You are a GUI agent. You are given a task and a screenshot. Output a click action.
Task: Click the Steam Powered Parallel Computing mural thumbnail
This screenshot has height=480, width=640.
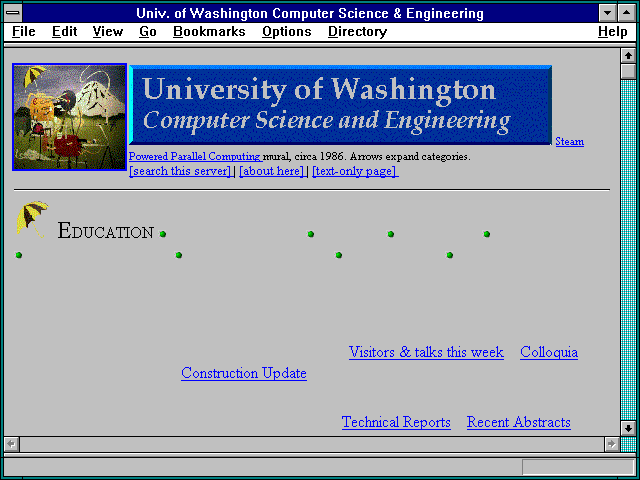pos(69,117)
